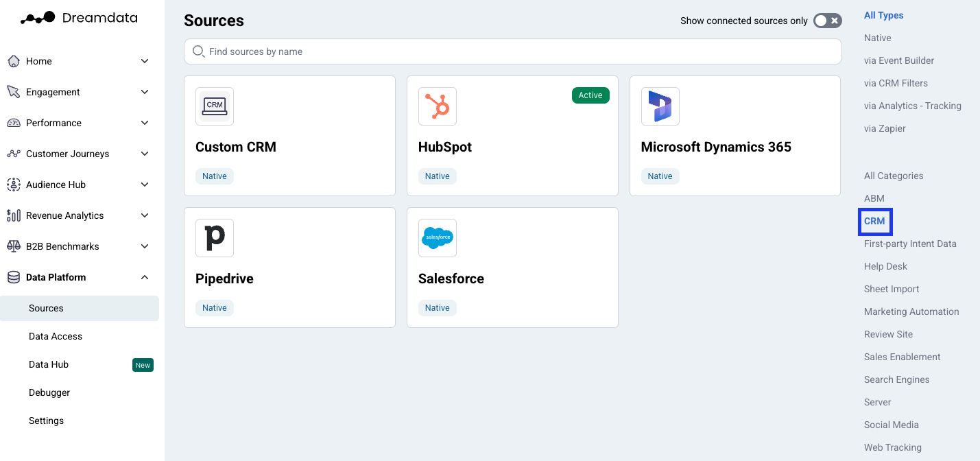Click the Data Platform database icon

(13, 277)
